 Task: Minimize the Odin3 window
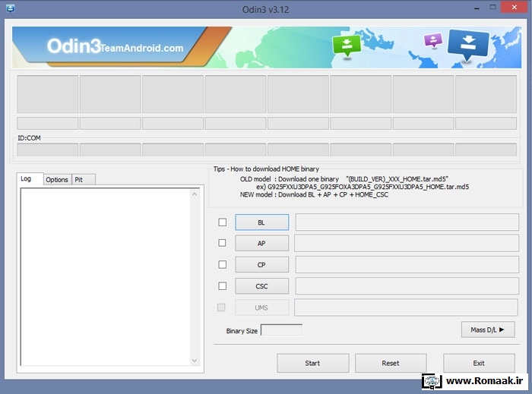[x=477, y=8]
